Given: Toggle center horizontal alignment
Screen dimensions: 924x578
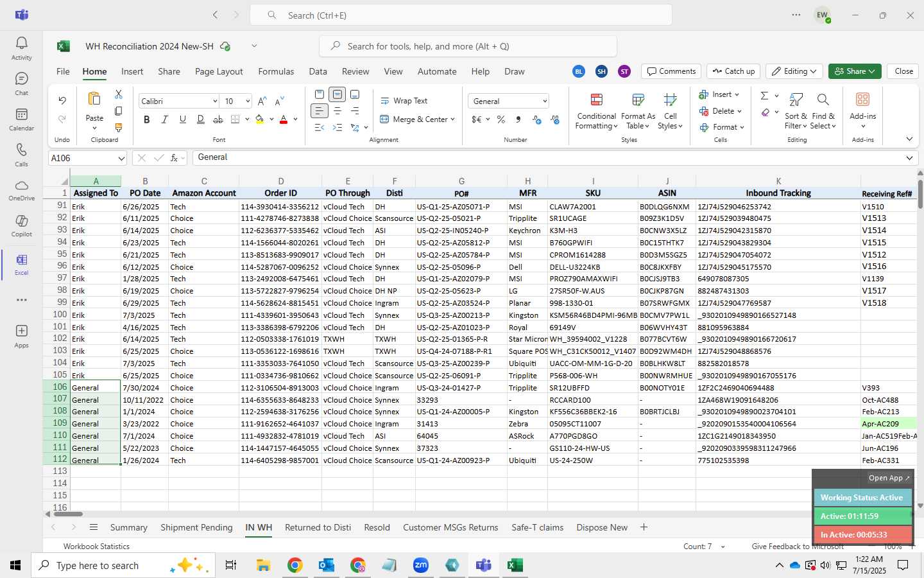Looking at the screenshot, I should tap(337, 111).
